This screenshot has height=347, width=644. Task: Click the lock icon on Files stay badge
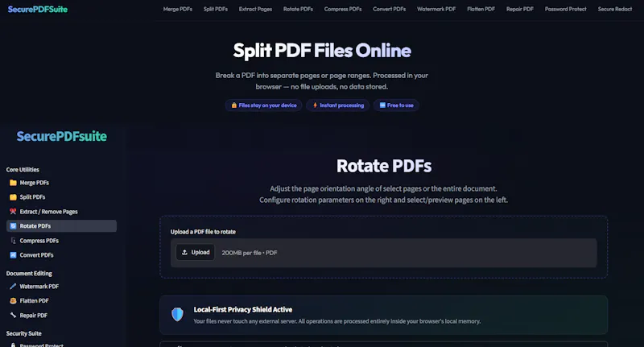click(234, 105)
